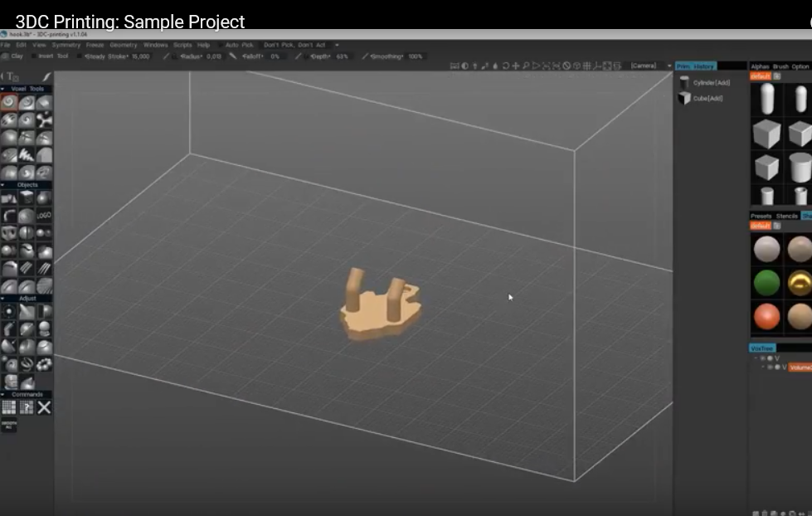The height and width of the screenshot is (516, 812).
Task: Select the Volume layer in VoxTree
Action: pos(800,368)
